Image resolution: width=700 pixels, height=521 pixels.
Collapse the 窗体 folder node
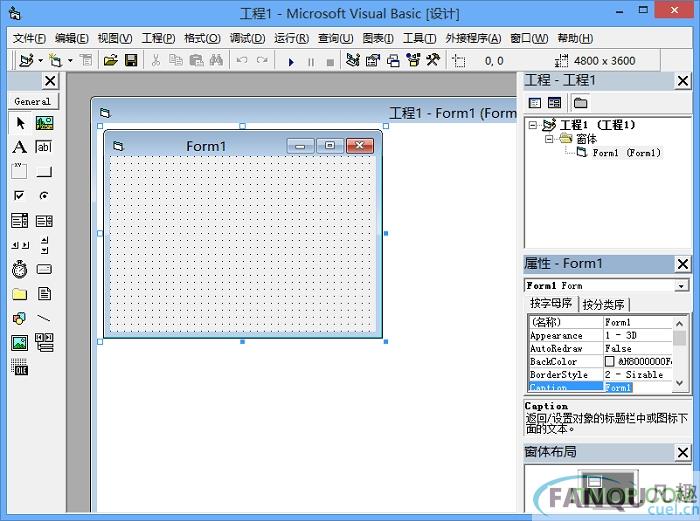tap(549, 140)
